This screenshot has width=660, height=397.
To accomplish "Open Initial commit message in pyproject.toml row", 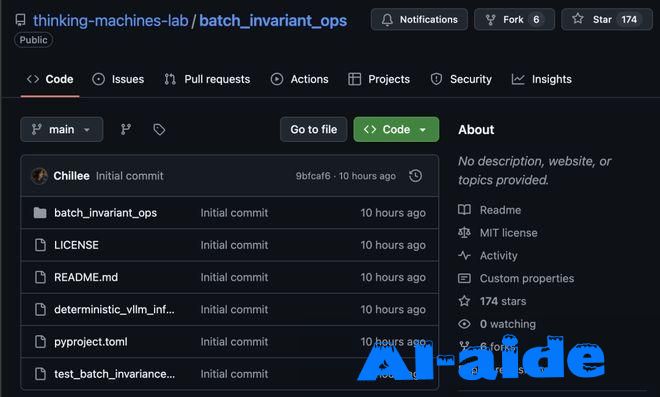I will tap(234, 342).
